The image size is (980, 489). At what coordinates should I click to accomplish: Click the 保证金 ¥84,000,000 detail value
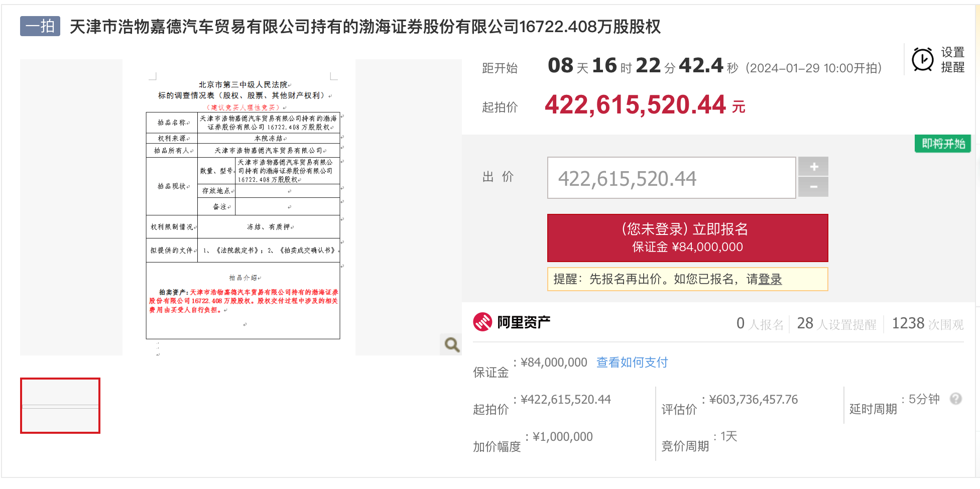[554, 362]
